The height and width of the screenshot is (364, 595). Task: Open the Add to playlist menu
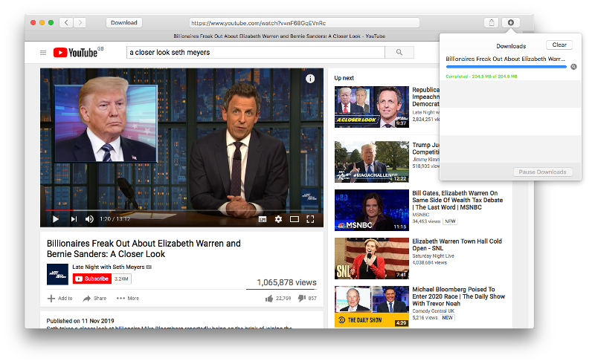pos(60,299)
